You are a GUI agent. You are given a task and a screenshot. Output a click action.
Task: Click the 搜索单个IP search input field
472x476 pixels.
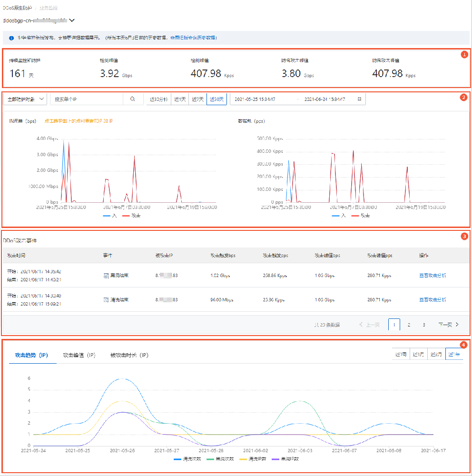pyautogui.click(x=86, y=99)
